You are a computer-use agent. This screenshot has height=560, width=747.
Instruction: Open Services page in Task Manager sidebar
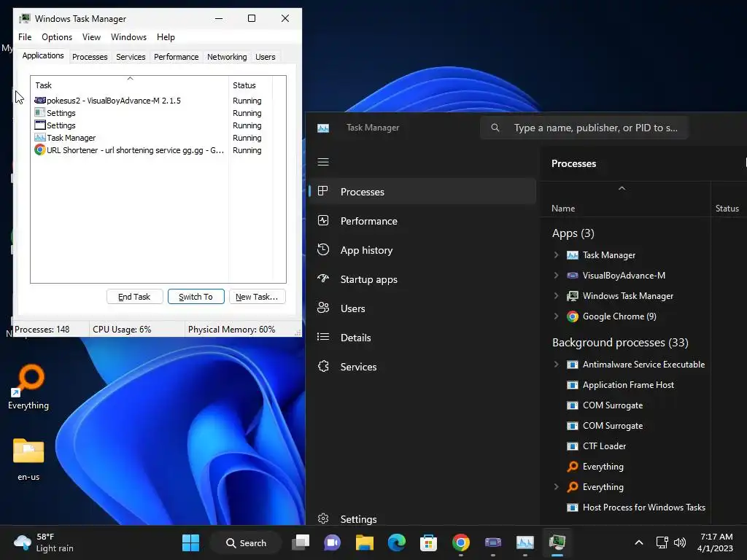pos(422,367)
